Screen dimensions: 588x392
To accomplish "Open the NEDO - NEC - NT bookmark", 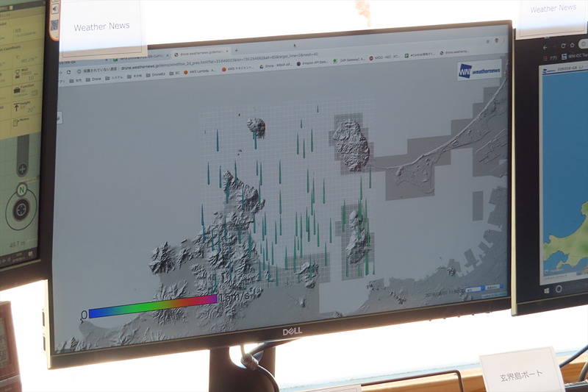I will tap(384, 57).
